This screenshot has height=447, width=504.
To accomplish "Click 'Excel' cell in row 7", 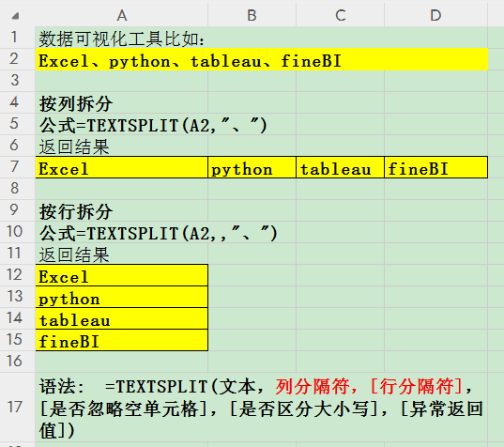I will [x=121, y=167].
